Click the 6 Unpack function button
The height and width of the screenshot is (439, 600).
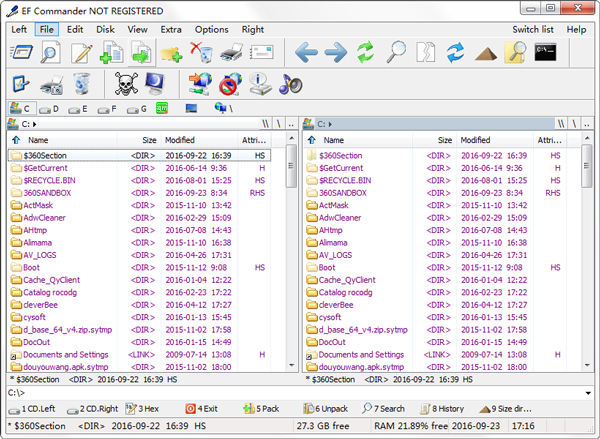[326, 409]
